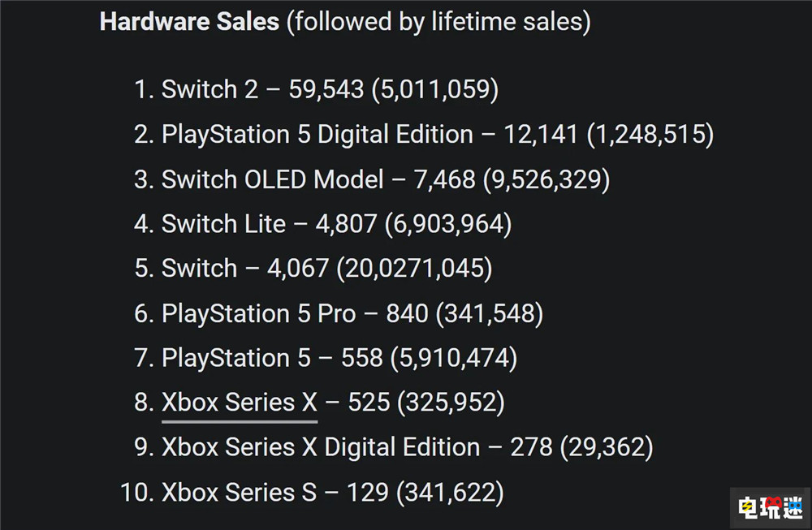
Task: Click the 电玩迷 watermark logo
Action: pos(768,507)
